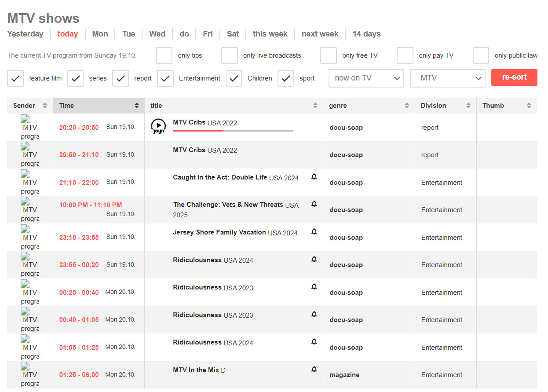Enable the only live broadcasts checkbox
The image size is (548, 392).
[x=230, y=55]
